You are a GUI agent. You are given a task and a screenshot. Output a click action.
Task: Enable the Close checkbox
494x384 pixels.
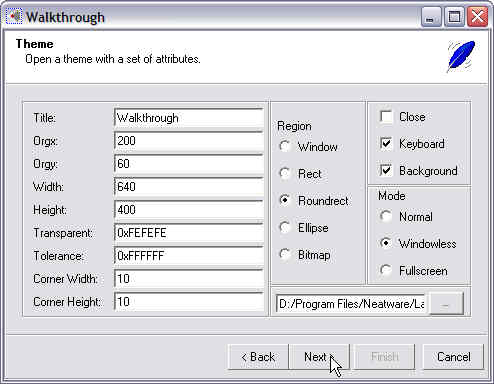click(x=386, y=117)
